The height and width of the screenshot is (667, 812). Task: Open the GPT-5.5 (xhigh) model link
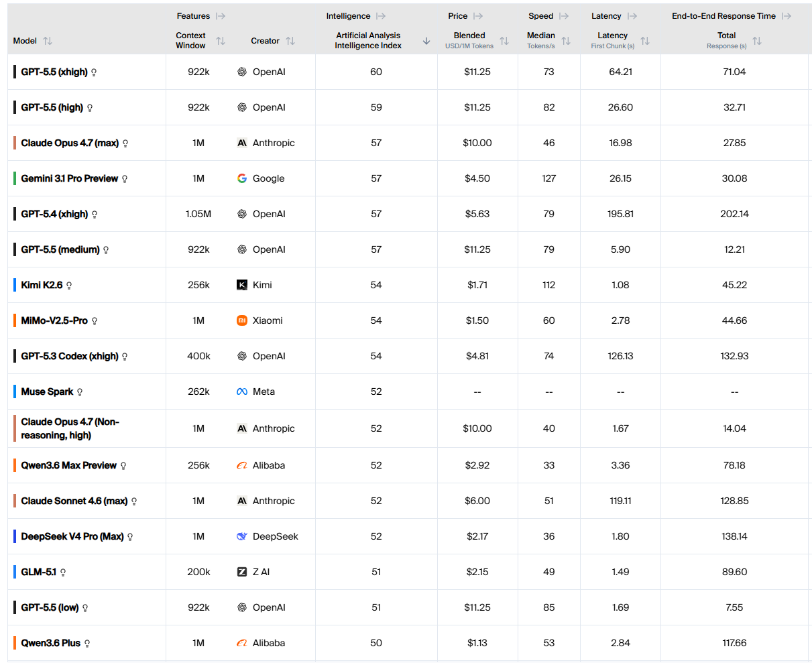(x=54, y=72)
